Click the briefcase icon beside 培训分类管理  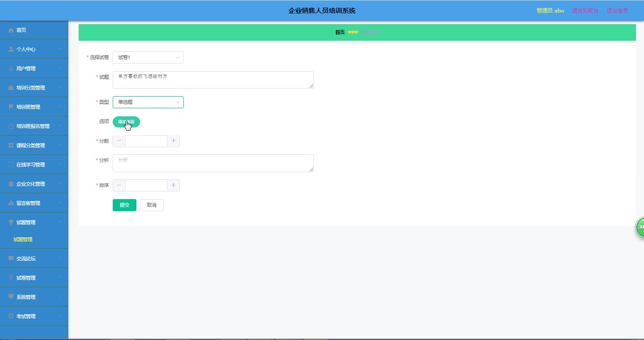pos(11,88)
